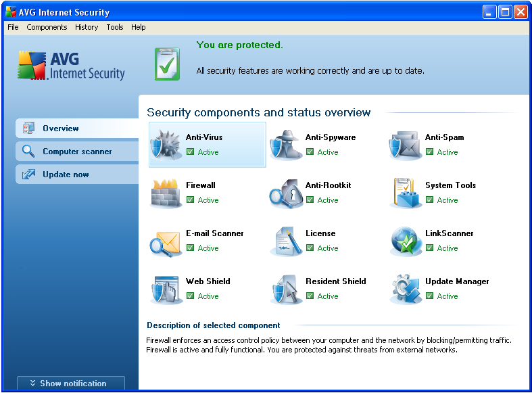Open the License document icon
The width and height of the screenshot is (532, 393).
(286, 241)
